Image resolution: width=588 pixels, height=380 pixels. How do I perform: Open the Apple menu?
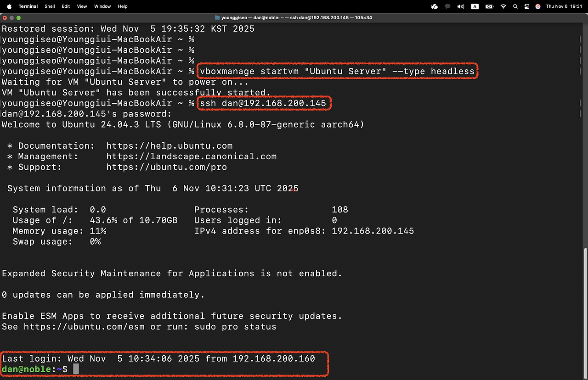(9, 6)
